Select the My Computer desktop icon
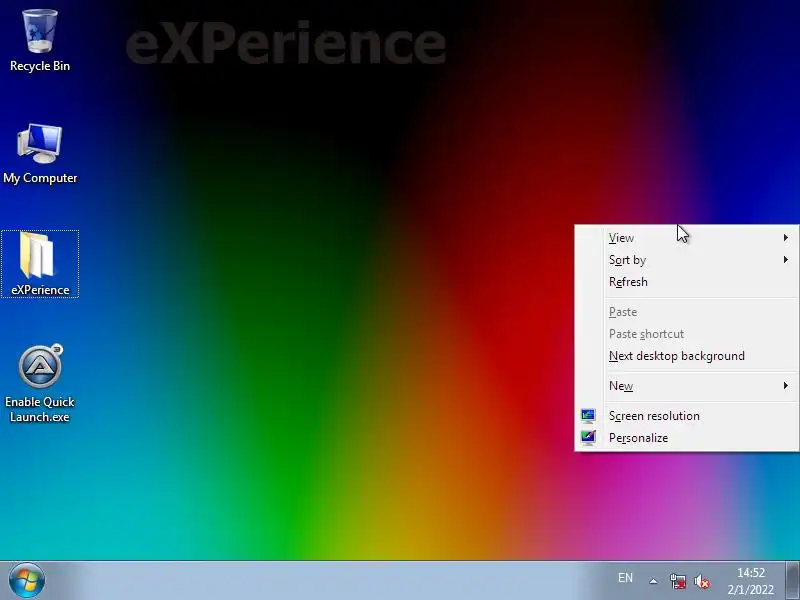Screen dimensions: 800x600 [40, 154]
